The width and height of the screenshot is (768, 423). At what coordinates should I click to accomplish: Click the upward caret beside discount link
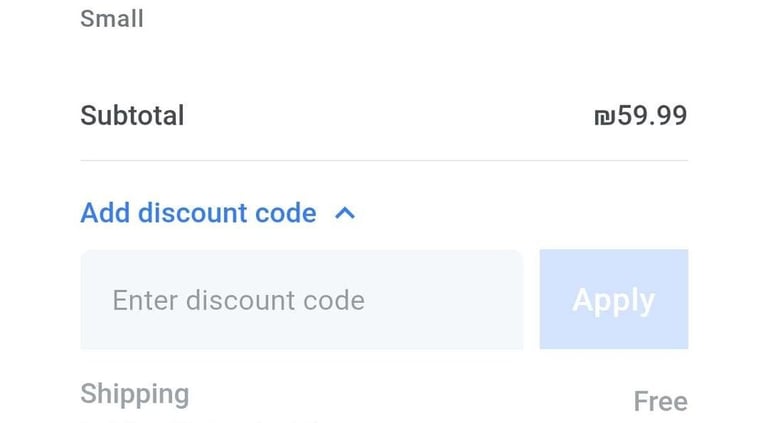345,213
